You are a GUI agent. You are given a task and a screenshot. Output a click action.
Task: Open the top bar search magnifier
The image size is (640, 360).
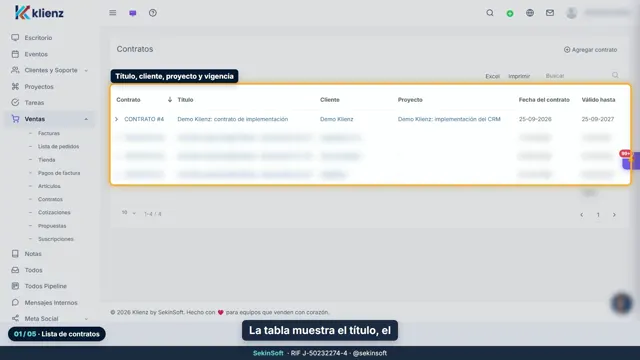pos(490,13)
